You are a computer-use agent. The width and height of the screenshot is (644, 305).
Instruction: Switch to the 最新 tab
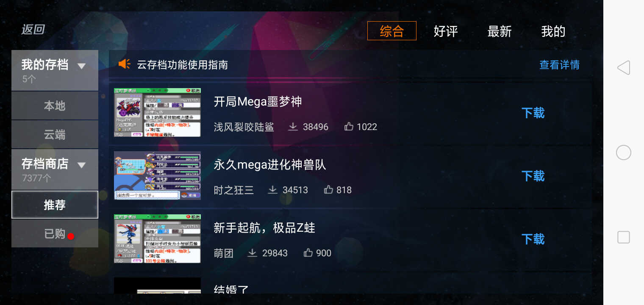coord(500,31)
